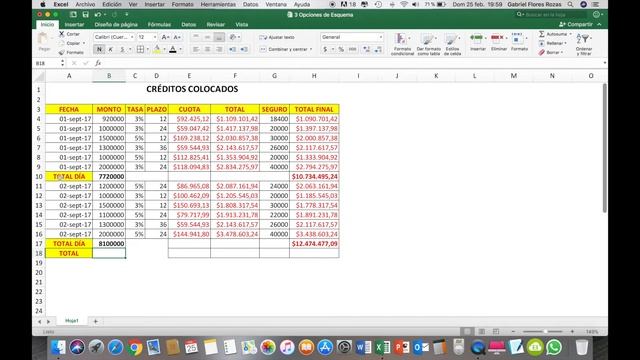The image size is (640, 360).
Task: Open the Borrar (clear) dropdown
Action: point(551,52)
